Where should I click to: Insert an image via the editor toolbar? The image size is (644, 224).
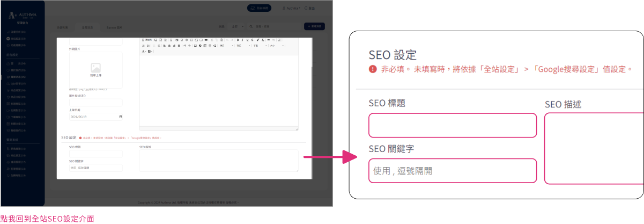pyautogui.click(x=195, y=46)
